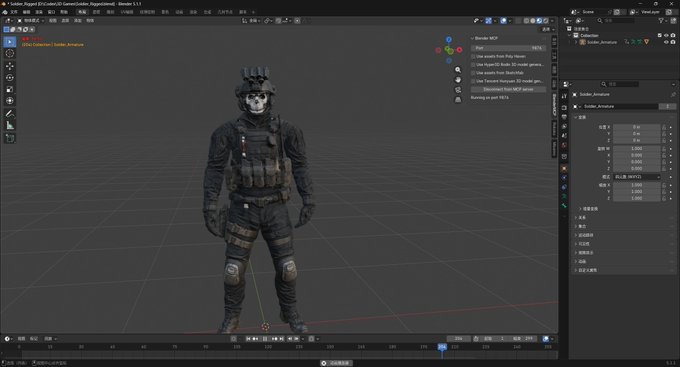Hide Soldier_Armature with its eye icon
The width and height of the screenshot is (680, 367).
tap(666, 42)
